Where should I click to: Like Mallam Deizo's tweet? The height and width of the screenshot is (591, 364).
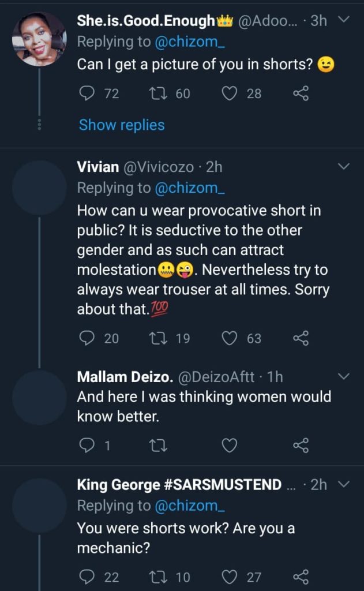[230, 445]
